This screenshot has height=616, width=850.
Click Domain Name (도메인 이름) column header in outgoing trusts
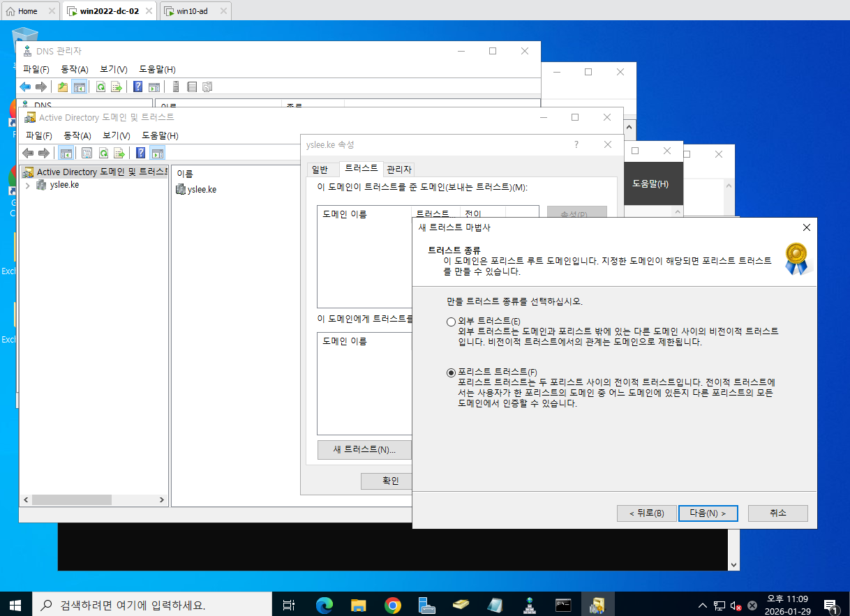(364, 213)
